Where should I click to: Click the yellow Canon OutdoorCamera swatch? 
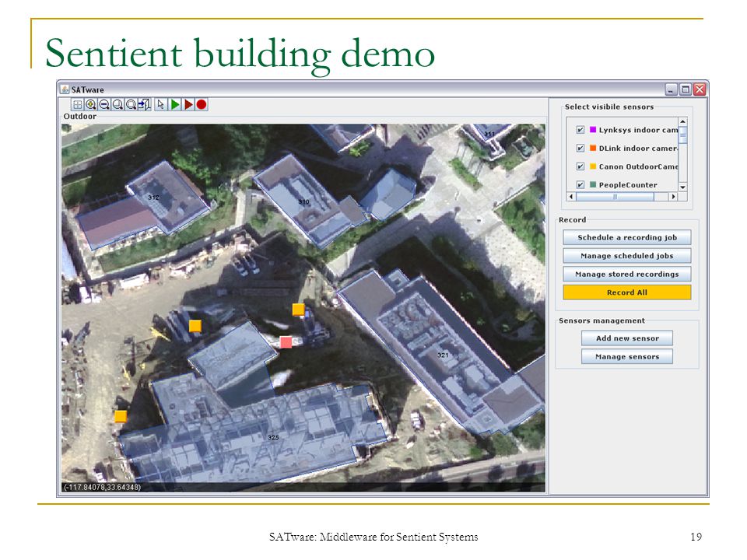593,166
